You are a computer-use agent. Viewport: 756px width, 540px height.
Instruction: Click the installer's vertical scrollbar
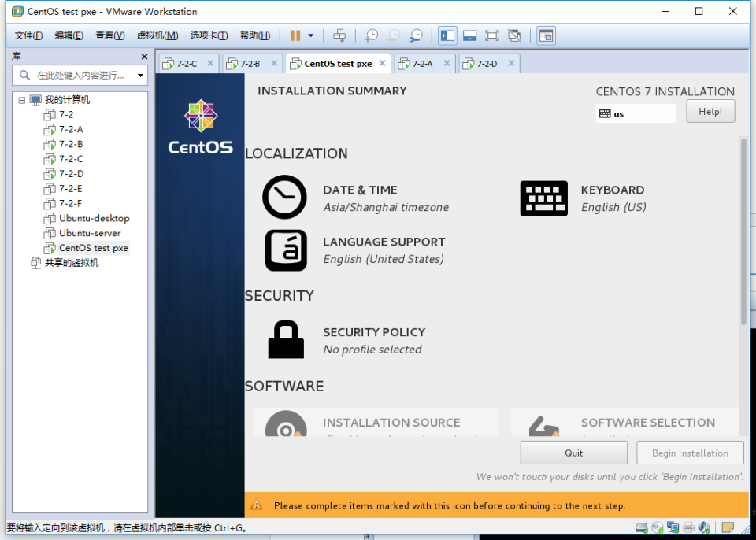(743, 232)
